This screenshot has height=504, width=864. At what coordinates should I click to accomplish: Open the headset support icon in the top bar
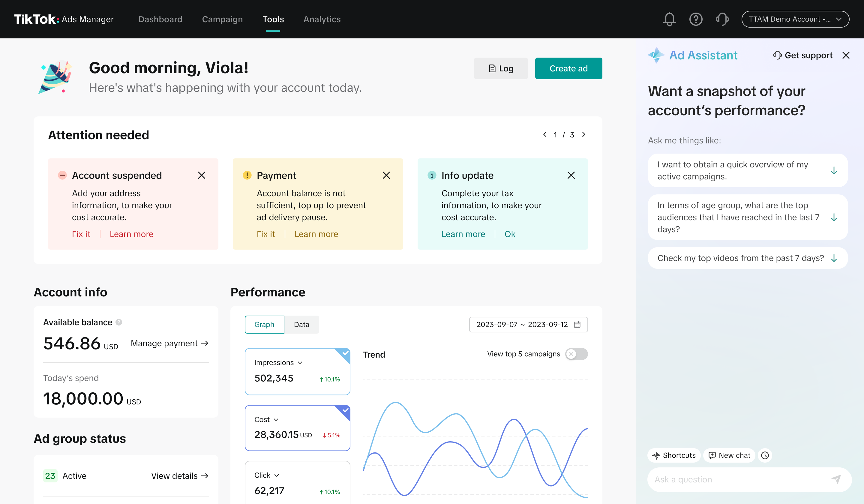tap(722, 19)
